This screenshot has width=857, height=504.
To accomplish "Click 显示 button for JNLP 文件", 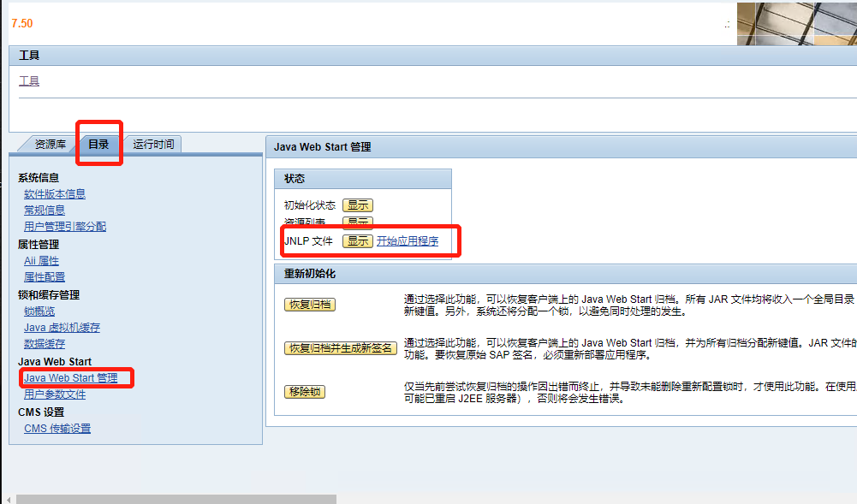I will [x=358, y=241].
